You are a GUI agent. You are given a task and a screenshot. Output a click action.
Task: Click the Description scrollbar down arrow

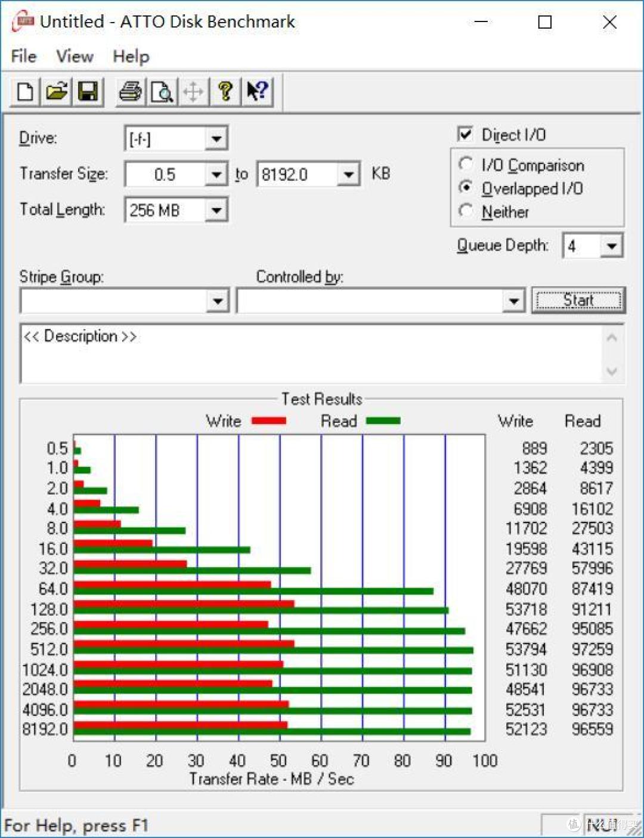tap(612, 371)
